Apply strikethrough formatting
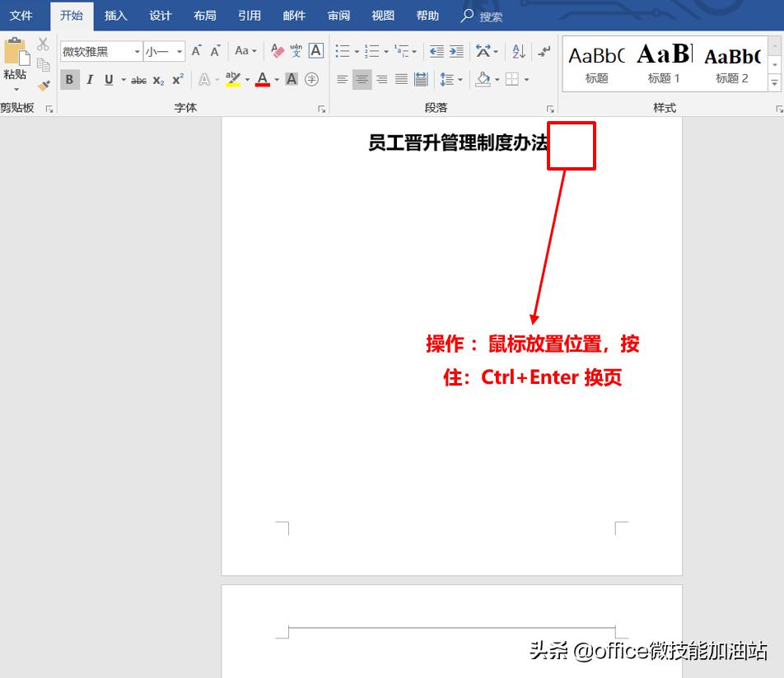 tap(138, 79)
